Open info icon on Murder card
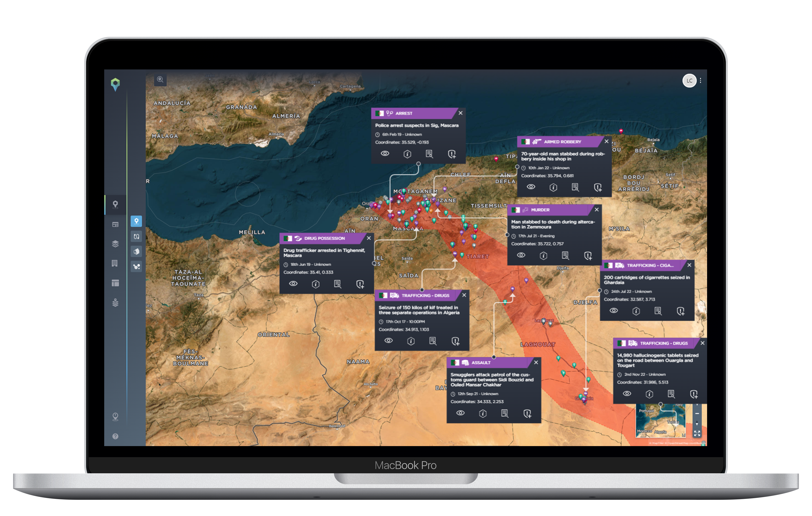812x516 pixels. click(543, 255)
